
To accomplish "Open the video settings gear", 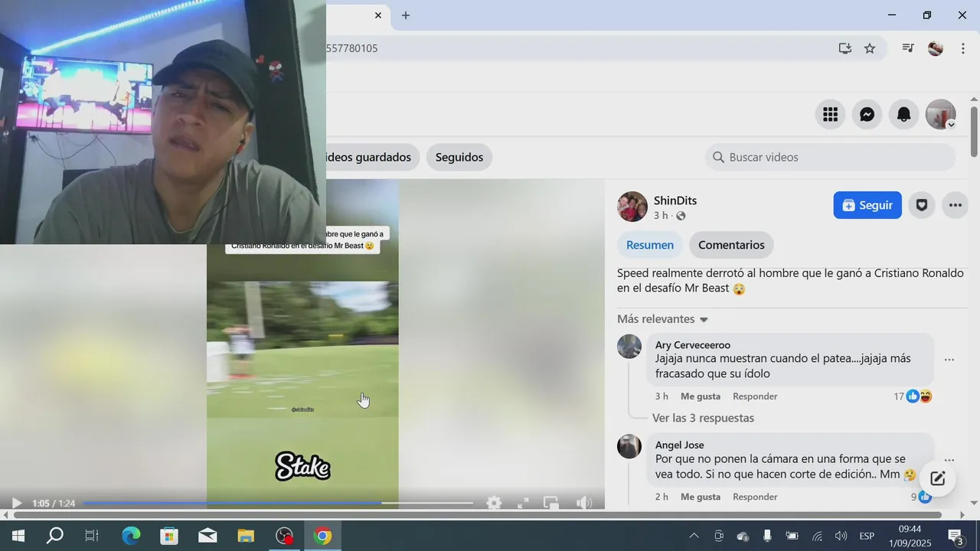I will [495, 503].
